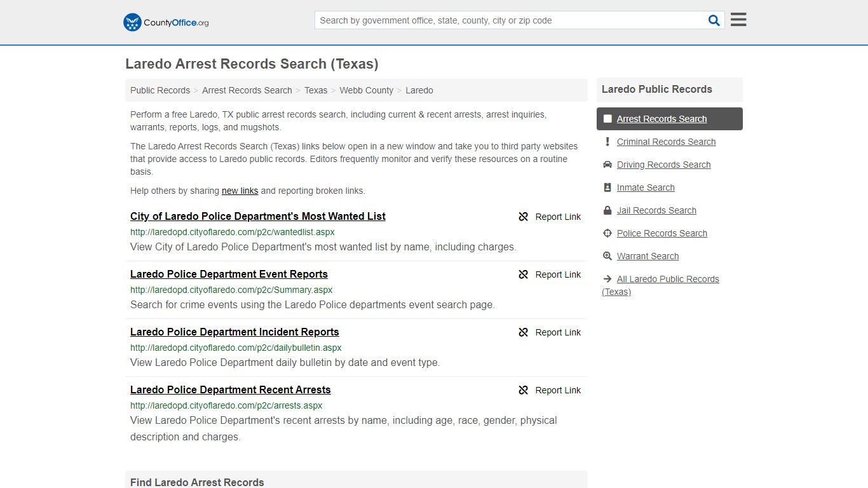
Task: Follow the 'new links' hyperlink
Action: coord(240,191)
